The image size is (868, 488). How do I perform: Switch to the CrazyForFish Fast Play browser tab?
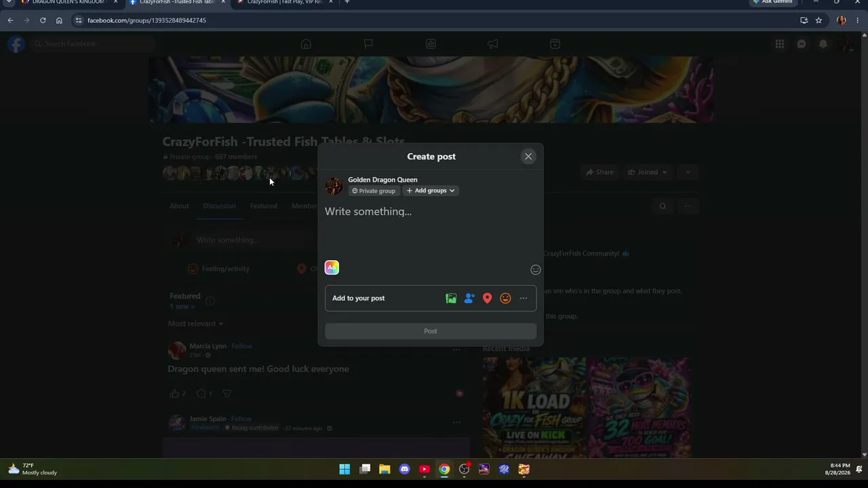pos(283,3)
